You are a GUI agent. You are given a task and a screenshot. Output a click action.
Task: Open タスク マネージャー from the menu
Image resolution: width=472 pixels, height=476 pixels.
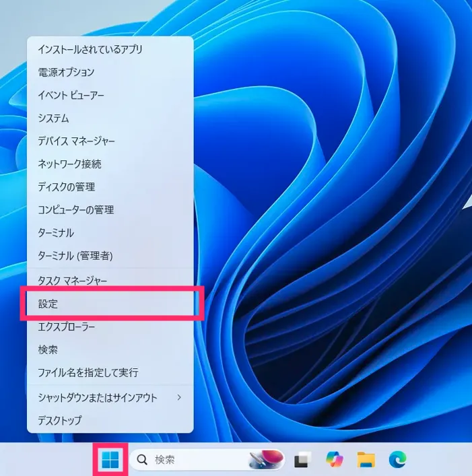[73, 279]
